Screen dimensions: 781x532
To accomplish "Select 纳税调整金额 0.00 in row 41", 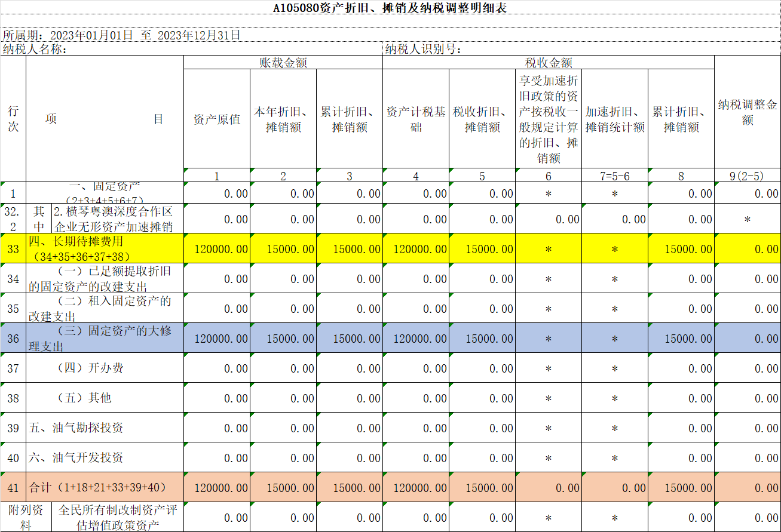I will coord(748,487).
